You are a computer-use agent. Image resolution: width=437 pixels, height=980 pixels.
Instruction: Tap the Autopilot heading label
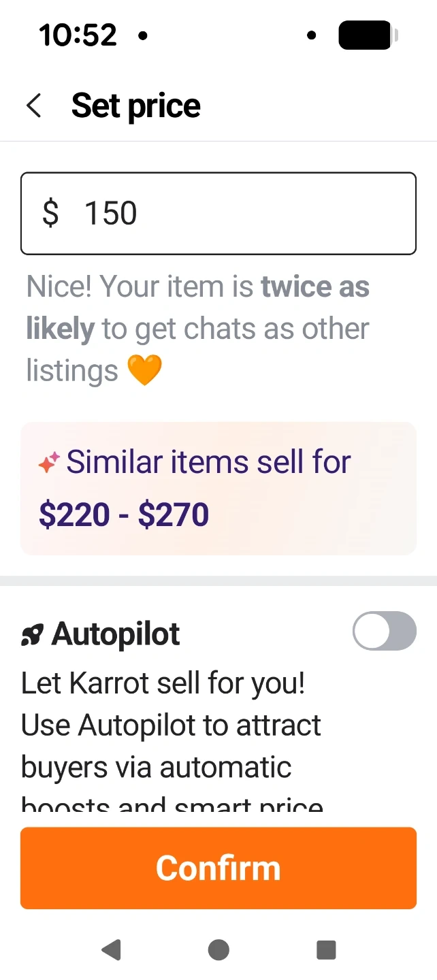coord(116,634)
